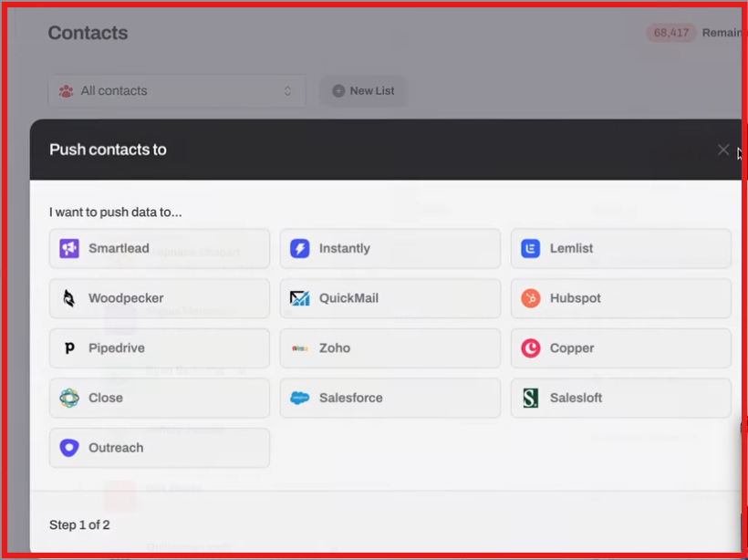This screenshot has height=560, width=748.
Task: Click the HubSpot sprocket icon
Action: [x=532, y=298]
